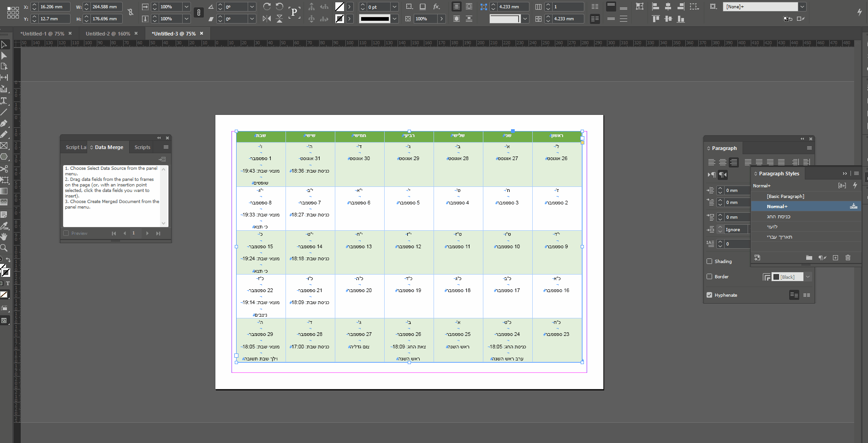Click the create new paragraph style icon

[835, 257]
